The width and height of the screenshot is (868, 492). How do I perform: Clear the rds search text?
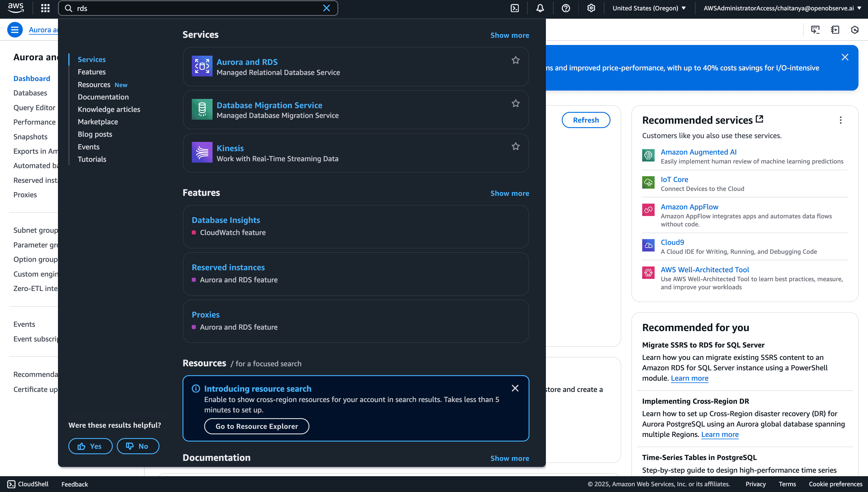[x=326, y=8]
